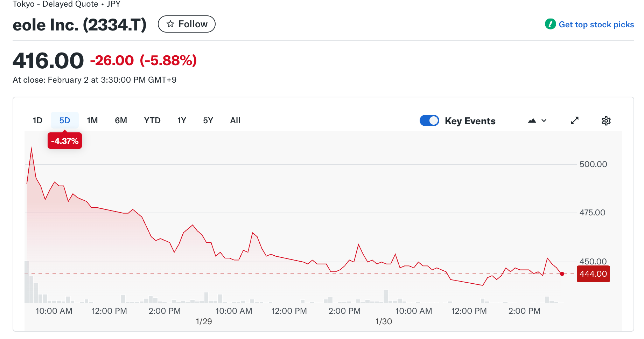This screenshot has width=644, height=339.
Task: Switch chart to 1M range
Action: (92, 120)
